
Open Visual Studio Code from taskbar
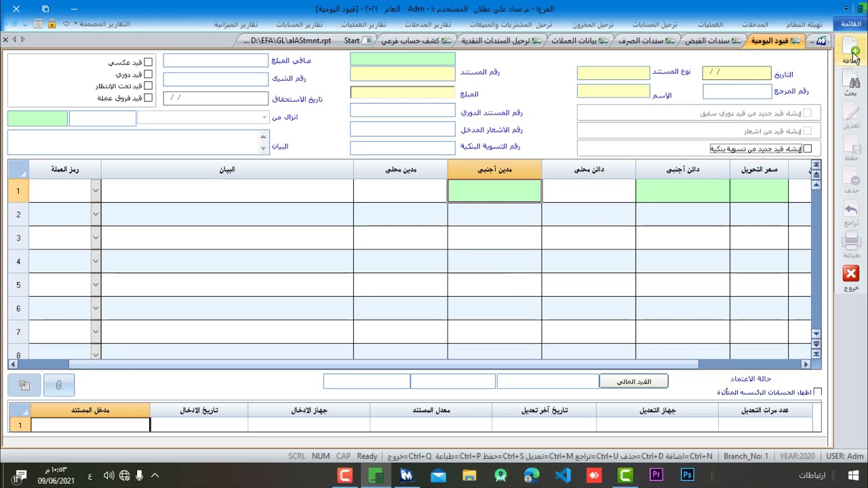tap(563, 475)
